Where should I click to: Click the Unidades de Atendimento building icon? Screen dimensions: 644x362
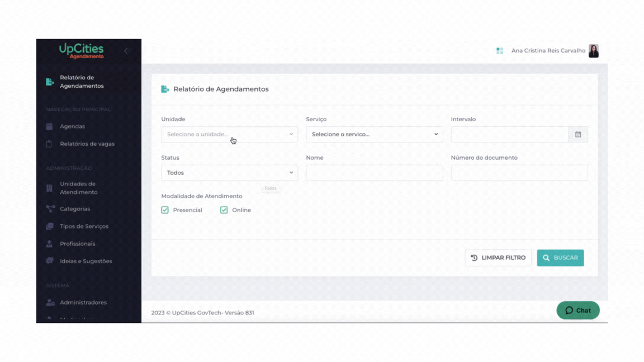[49, 188]
